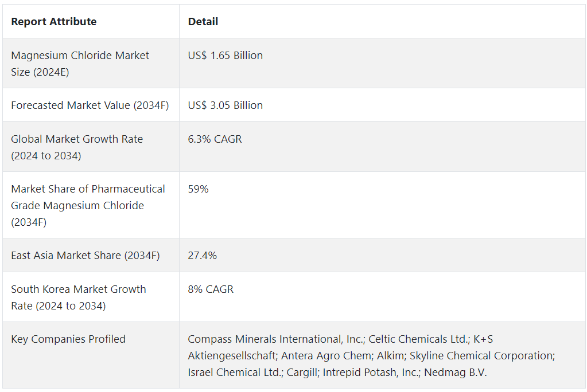The image size is (587, 392).
Task: Click the Report Attribute column header
Action: coord(54,22)
